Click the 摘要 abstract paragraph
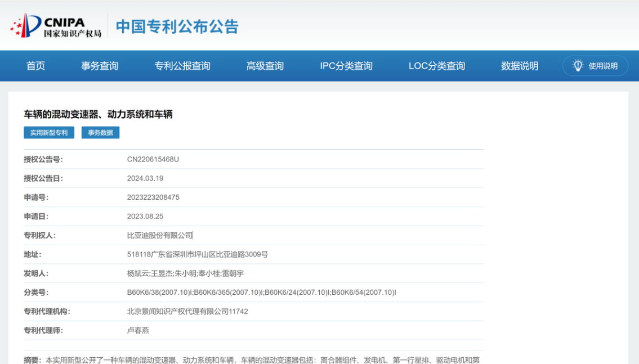This screenshot has width=639, height=364. (253, 359)
